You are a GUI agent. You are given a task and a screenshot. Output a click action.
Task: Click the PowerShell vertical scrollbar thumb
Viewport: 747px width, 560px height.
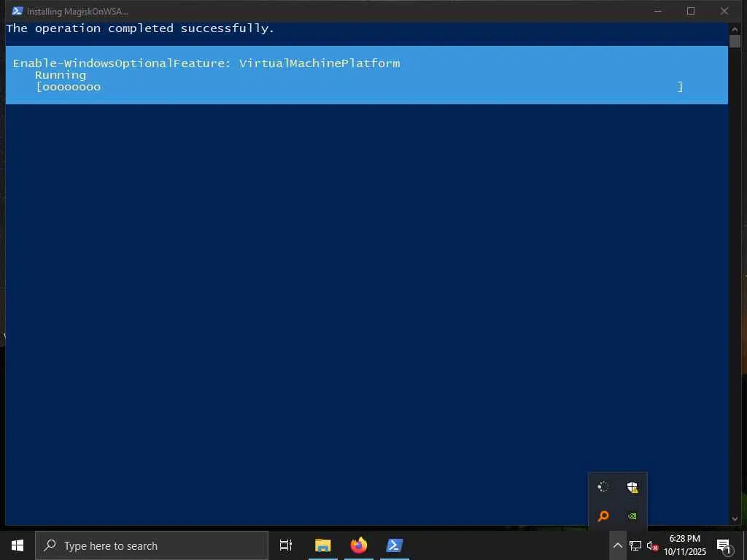point(734,41)
